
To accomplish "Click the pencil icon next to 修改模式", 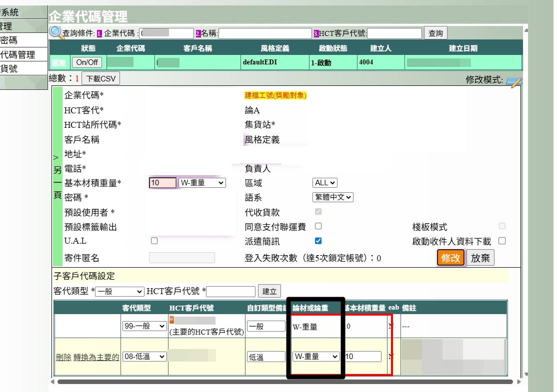I will [513, 81].
